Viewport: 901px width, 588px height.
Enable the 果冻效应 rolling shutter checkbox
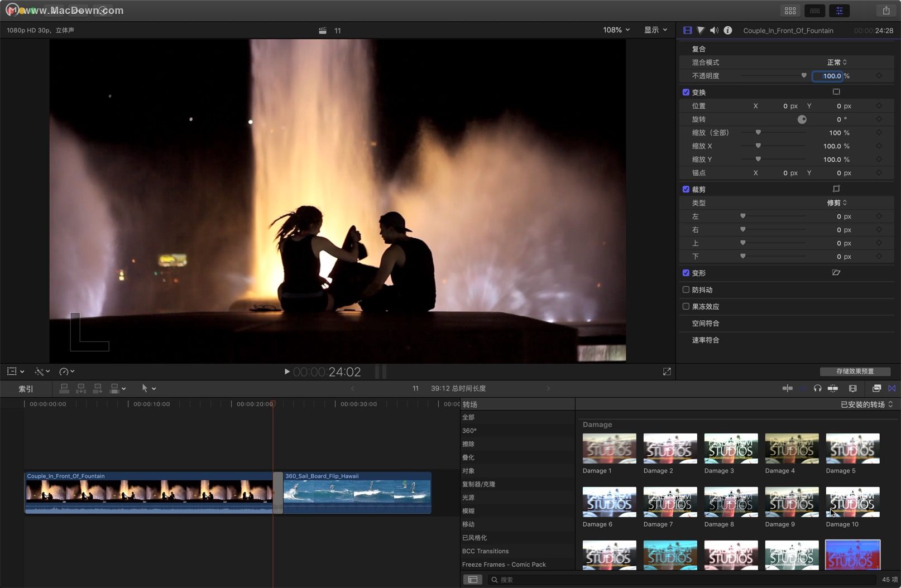pyautogui.click(x=686, y=306)
